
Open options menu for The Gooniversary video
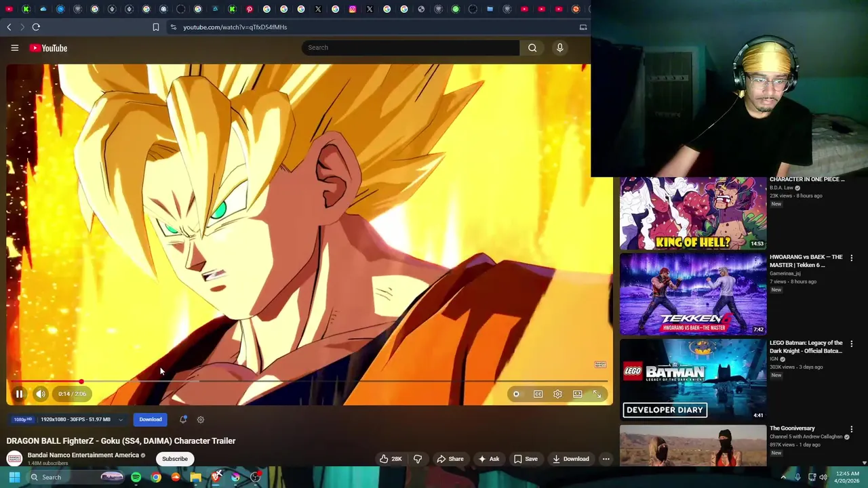(x=852, y=429)
